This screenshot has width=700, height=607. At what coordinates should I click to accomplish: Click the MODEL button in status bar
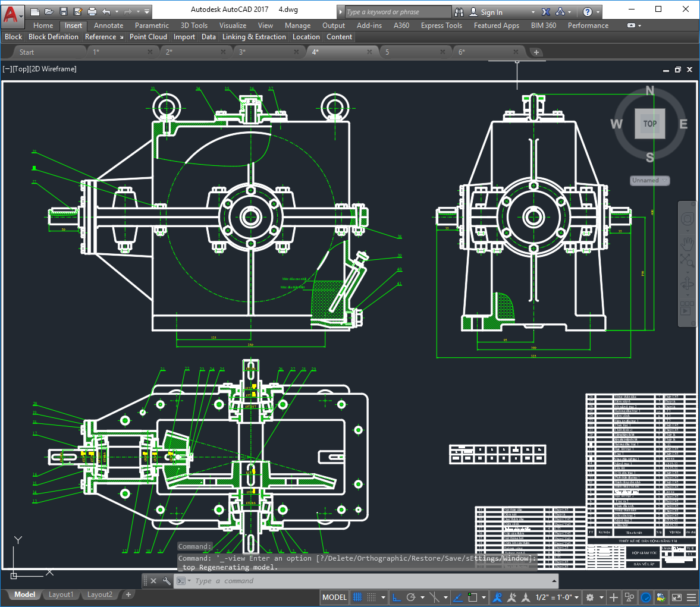(334, 597)
